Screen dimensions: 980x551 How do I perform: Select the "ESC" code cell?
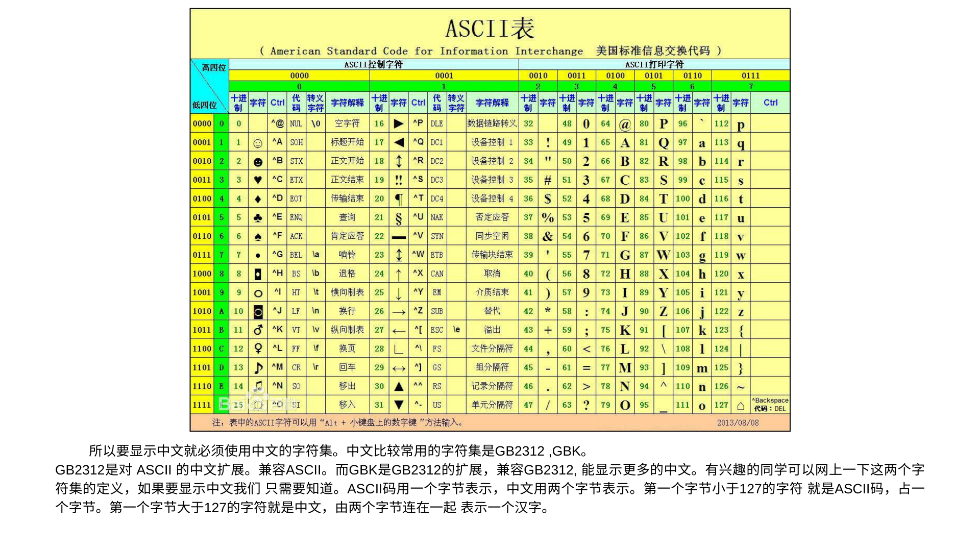coord(437,330)
